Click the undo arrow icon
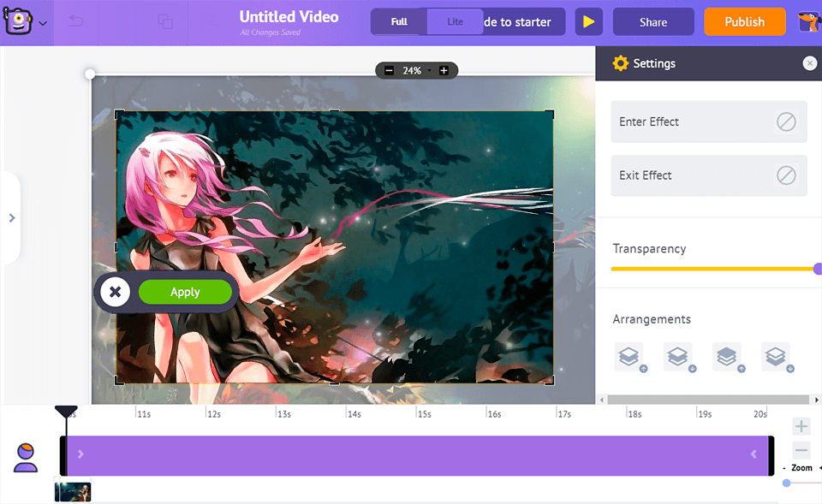 [76, 21]
